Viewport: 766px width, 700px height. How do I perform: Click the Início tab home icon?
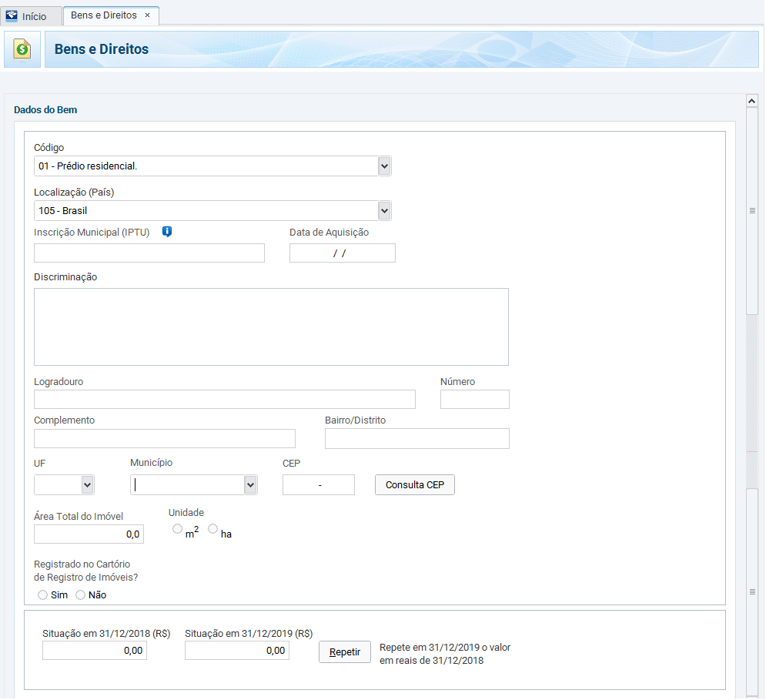coord(12,16)
